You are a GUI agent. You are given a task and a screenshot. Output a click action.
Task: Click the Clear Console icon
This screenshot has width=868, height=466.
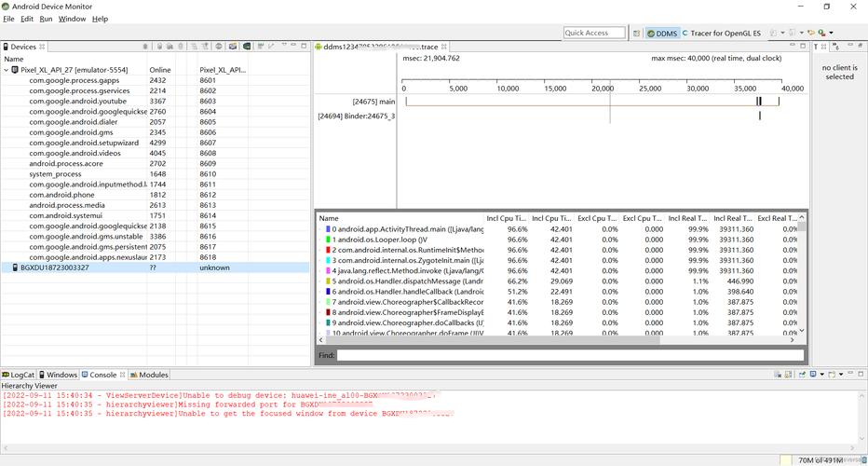coord(778,375)
